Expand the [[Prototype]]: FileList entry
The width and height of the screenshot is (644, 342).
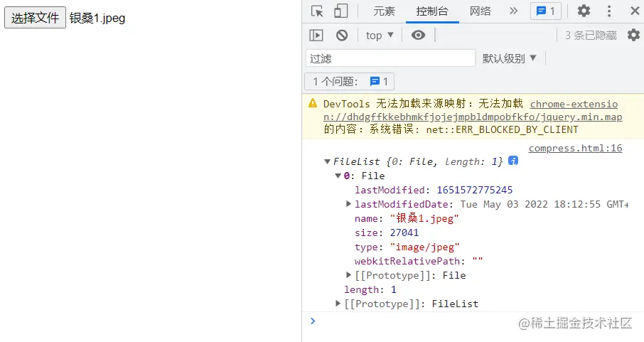tap(338, 304)
